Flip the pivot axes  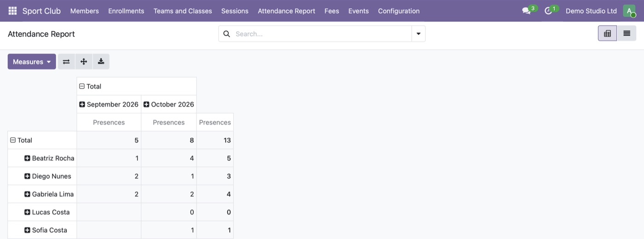(x=66, y=62)
